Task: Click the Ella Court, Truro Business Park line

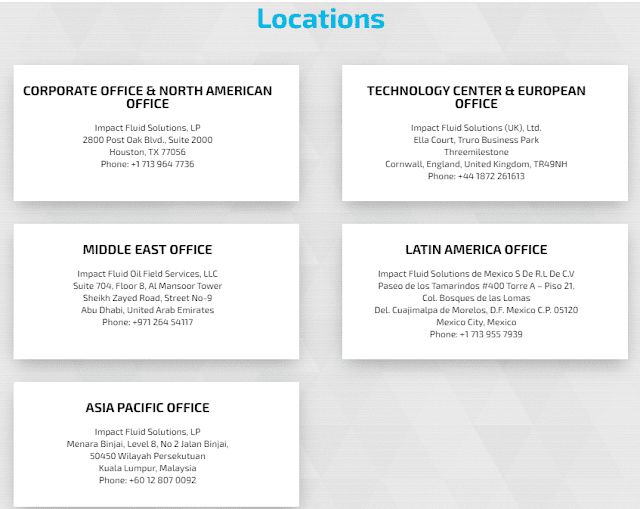Action: coord(476,140)
